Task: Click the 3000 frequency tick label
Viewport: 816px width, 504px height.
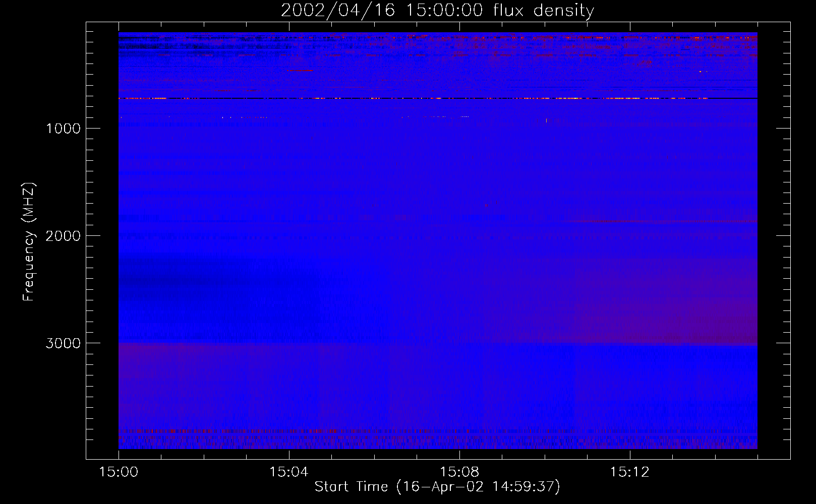Action: tap(63, 343)
